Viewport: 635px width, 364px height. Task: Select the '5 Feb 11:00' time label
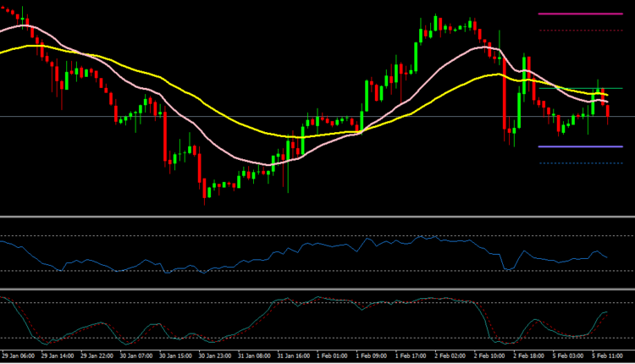610,357
